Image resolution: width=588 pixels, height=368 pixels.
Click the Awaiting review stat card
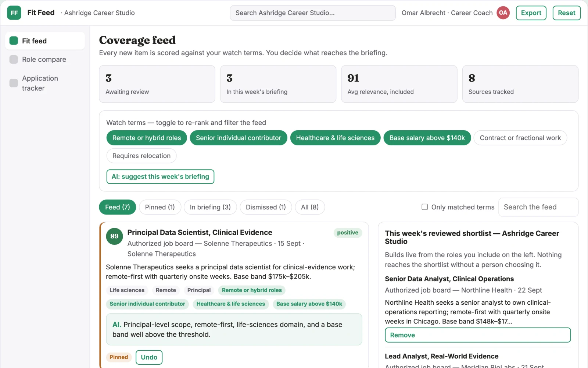coord(157,84)
